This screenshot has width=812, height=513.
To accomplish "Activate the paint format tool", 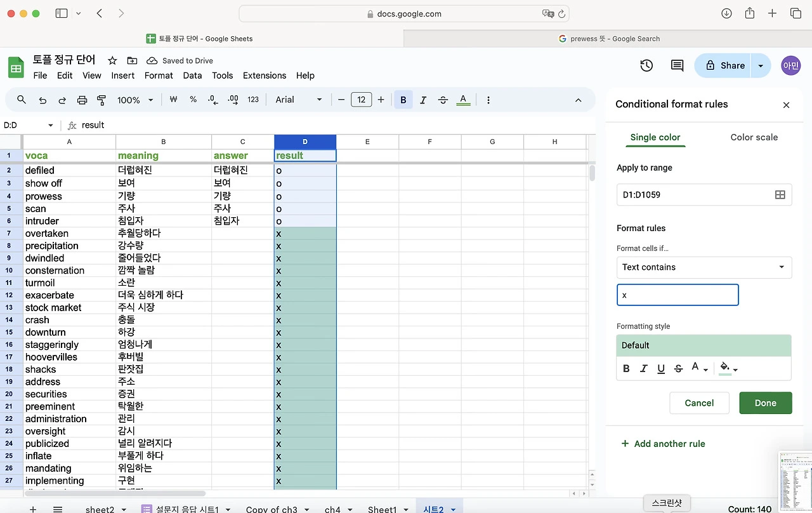I will pyautogui.click(x=101, y=100).
